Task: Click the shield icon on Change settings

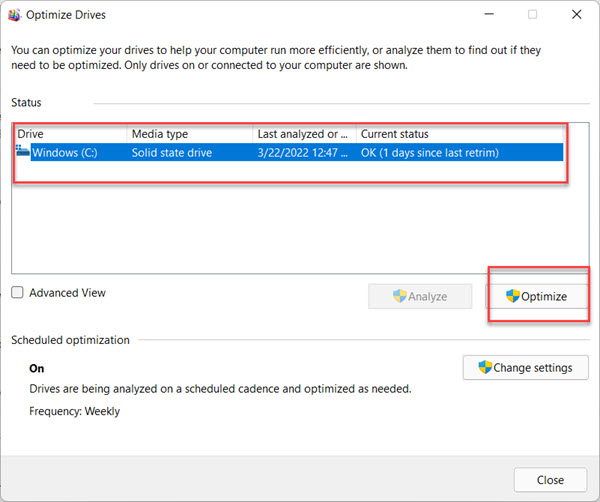Action: coord(485,367)
